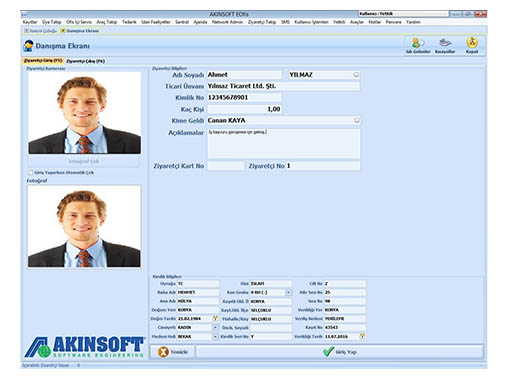Click the lookup icon in the YILMAZ surname field
Screen dimensions: 510x380
click(x=356, y=75)
